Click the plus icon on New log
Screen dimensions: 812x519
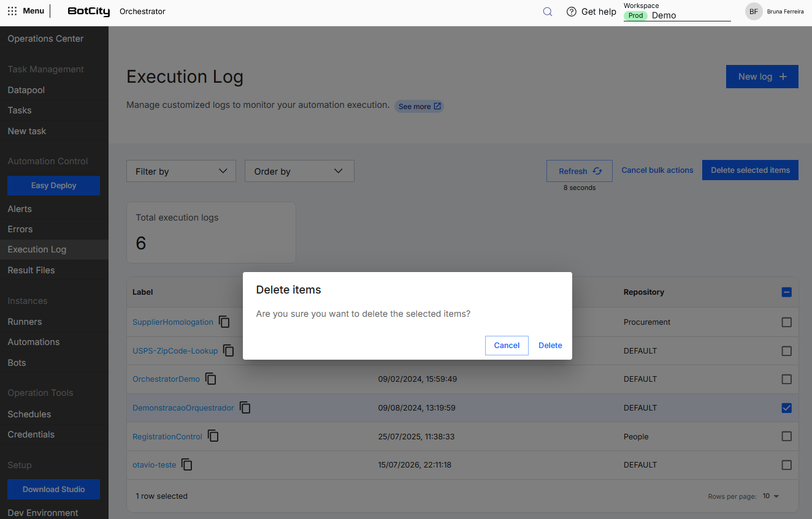pos(783,77)
